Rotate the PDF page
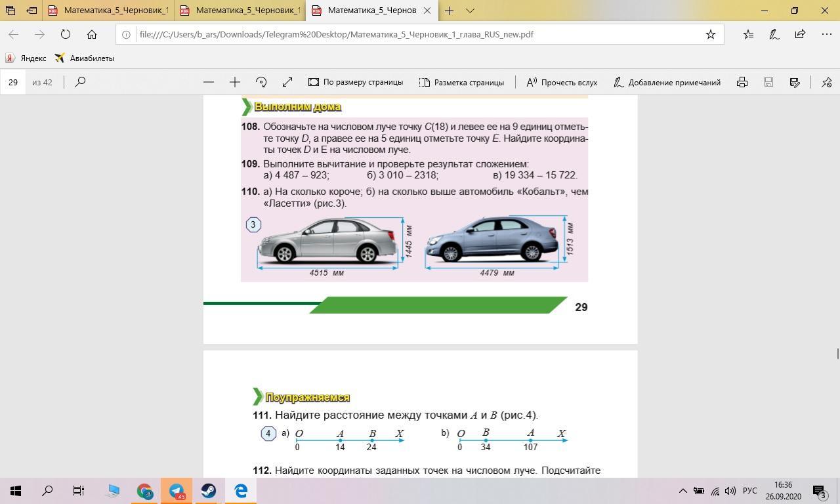The width and height of the screenshot is (840, 504). pos(261,82)
